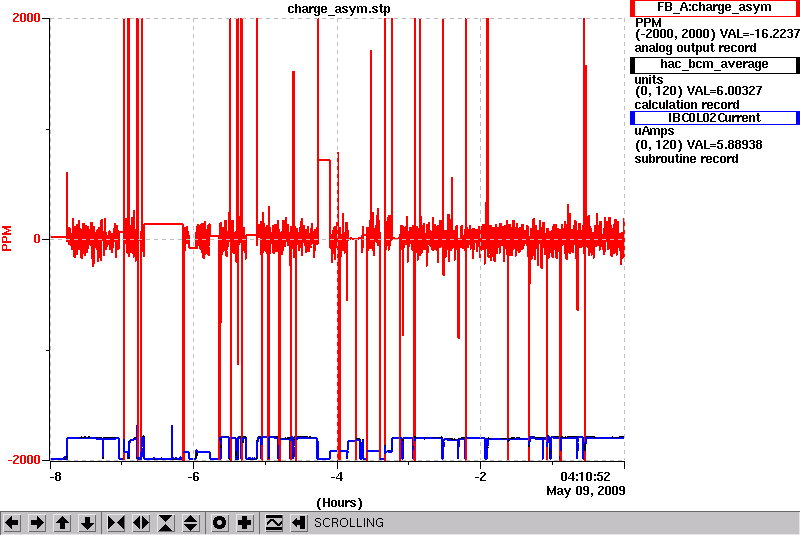The width and height of the screenshot is (800, 535).
Task: Click the -2 hours x-axis tick label
Action: (x=480, y=476)
